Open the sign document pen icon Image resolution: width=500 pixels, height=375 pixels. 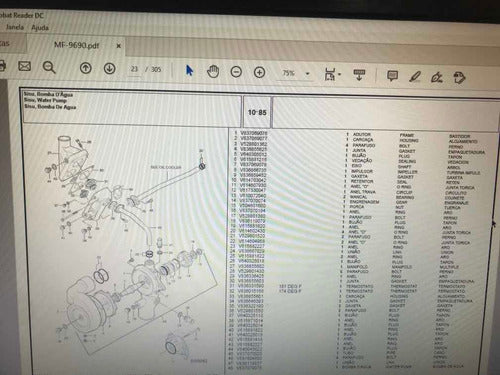[x=437, y=78]
